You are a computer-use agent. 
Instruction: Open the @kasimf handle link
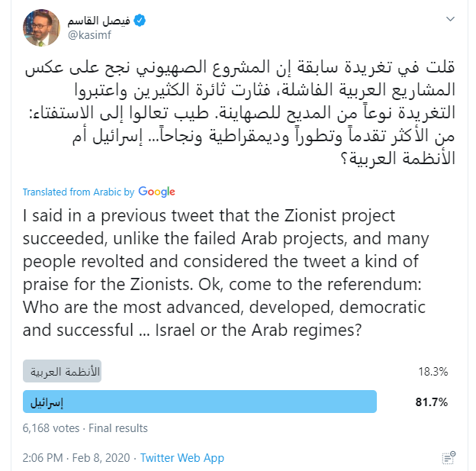click(89, 35)
